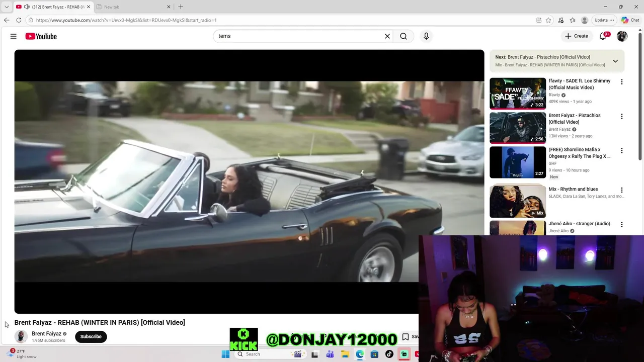Run search with the magnifier icon
This screenshot has width=644, height=362.
(x=404, y=36)
